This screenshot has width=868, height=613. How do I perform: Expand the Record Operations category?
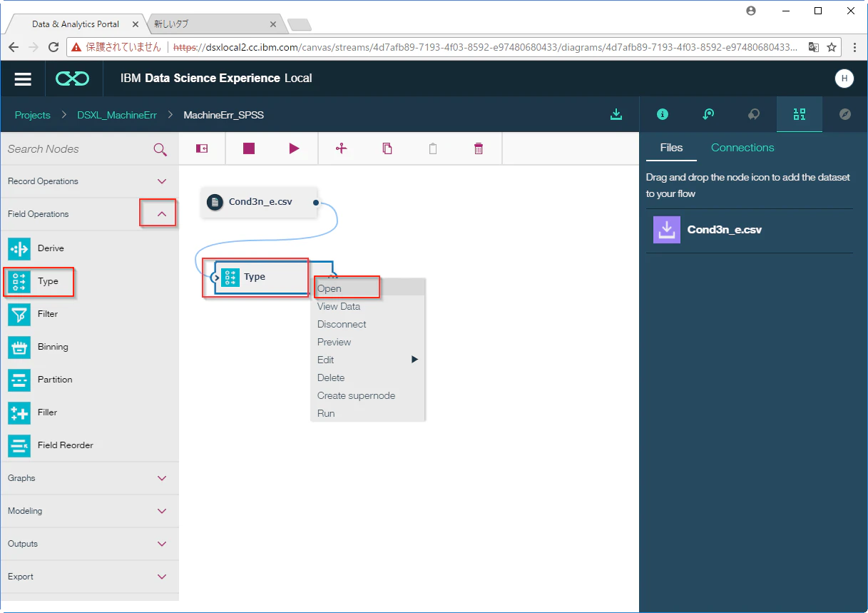(x=90, y=181)
